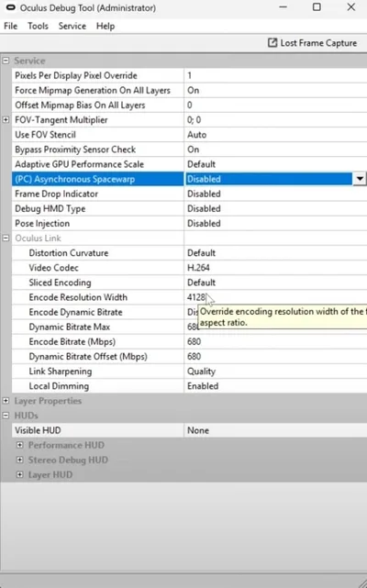This screenshot has height=588, width=367.
Task: Click the Lost Frame Capture button
Action: 312,43
